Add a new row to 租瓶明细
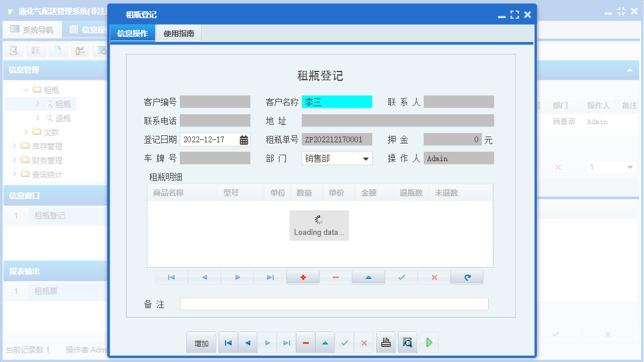Viewport: 644px width, 362px height. click(302, 277)
